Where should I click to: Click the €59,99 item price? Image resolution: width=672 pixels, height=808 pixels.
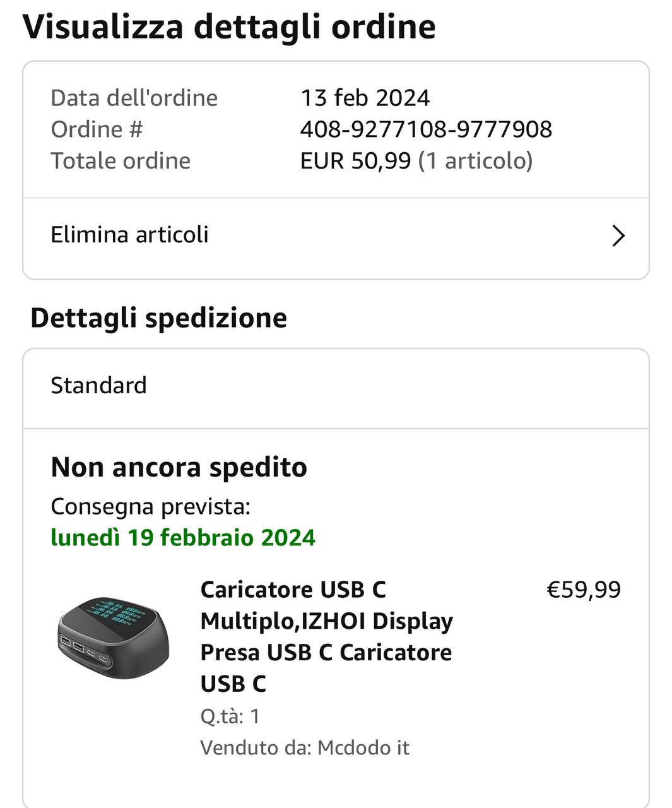tap(584, 590)
